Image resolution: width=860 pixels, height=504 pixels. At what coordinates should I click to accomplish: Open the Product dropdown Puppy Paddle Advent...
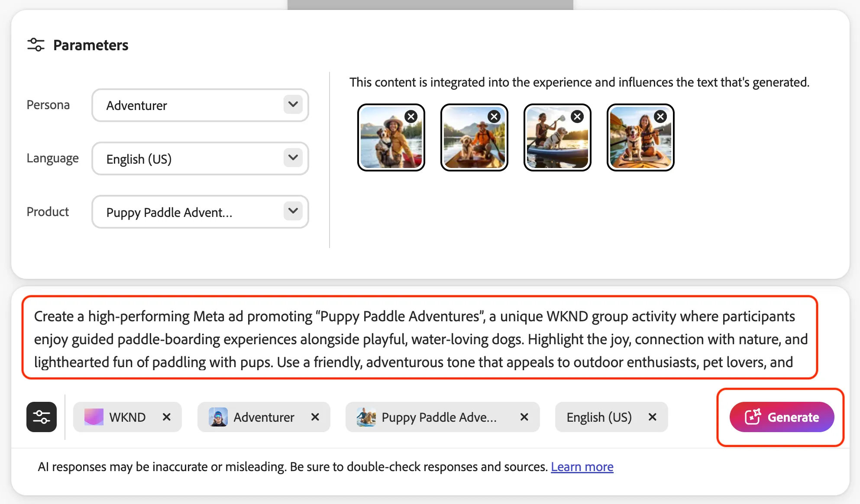[x=200, y=212]
